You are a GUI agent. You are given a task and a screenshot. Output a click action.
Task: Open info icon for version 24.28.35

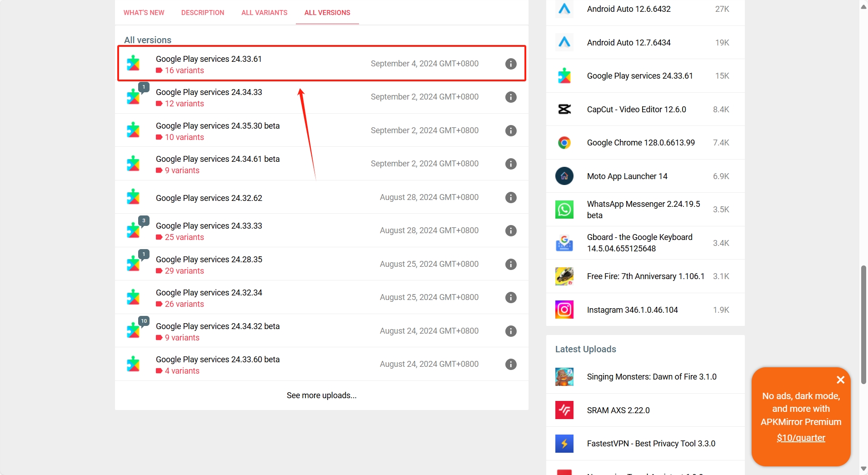click(x=511, y=264)
